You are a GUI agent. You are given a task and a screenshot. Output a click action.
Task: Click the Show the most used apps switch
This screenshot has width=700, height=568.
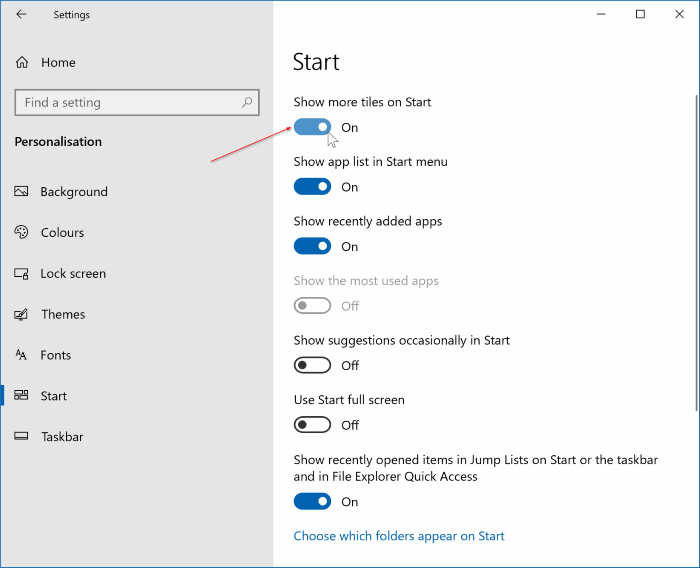pos(312,306)
